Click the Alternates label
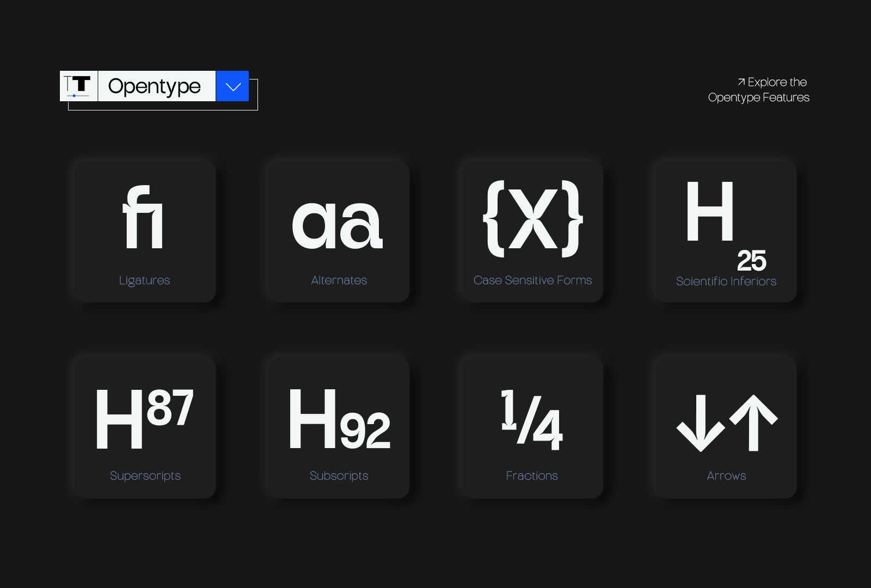This screenshot has width=871, height=588. tap(339, 280)
